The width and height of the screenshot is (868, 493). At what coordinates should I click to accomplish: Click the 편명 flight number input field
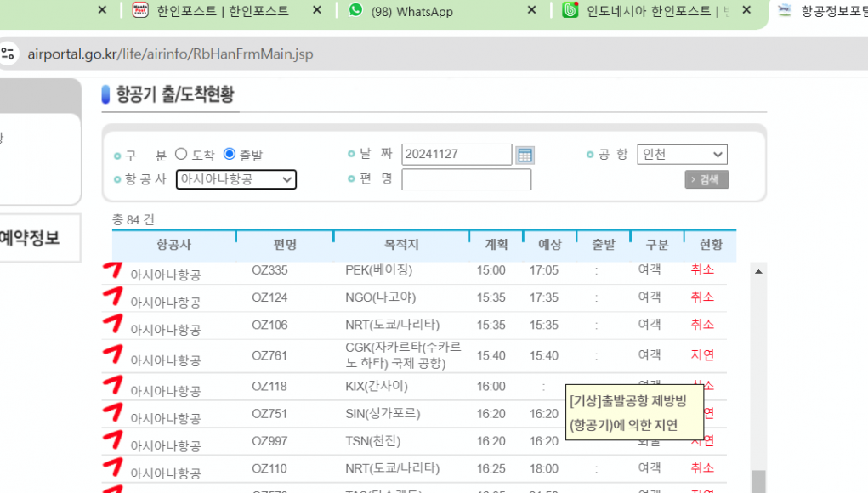[x=466, y=179]
